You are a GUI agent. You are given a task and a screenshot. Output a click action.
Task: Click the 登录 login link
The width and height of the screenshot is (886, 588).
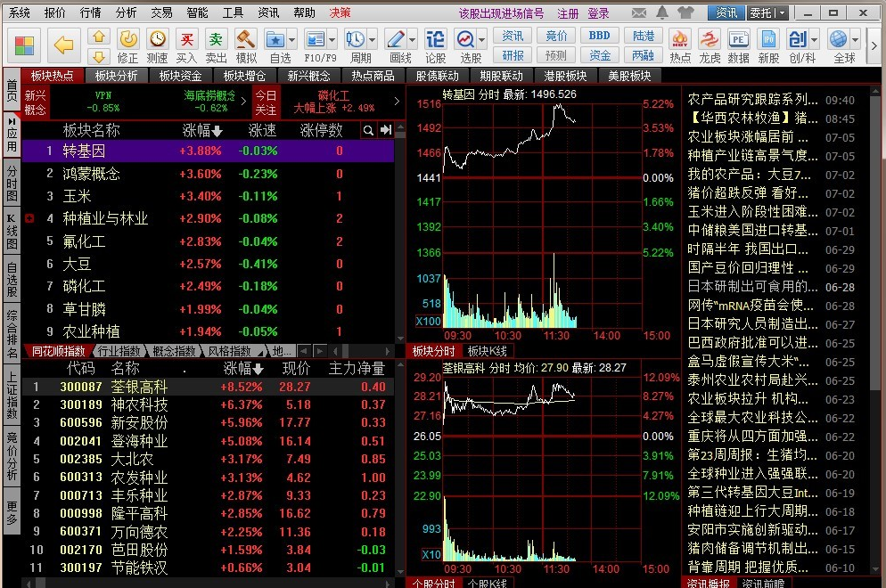pyautogui.click(x=598, y=13)
